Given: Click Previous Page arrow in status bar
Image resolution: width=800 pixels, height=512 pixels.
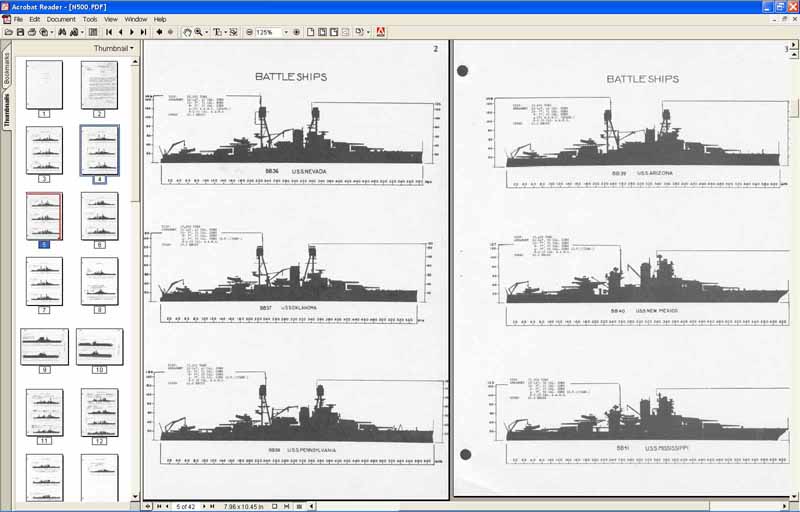Looking at the screenshot, I should 167,506.
